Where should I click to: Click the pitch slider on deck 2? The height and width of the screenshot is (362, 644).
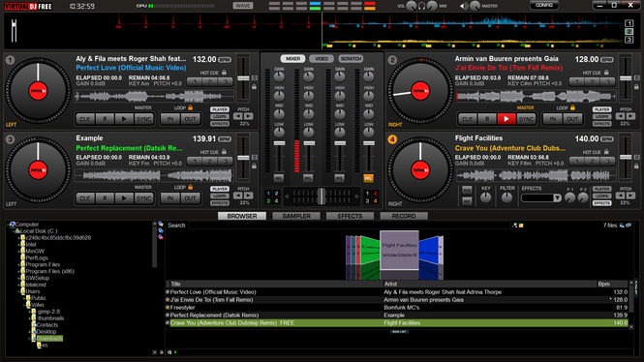coord(626,78)
